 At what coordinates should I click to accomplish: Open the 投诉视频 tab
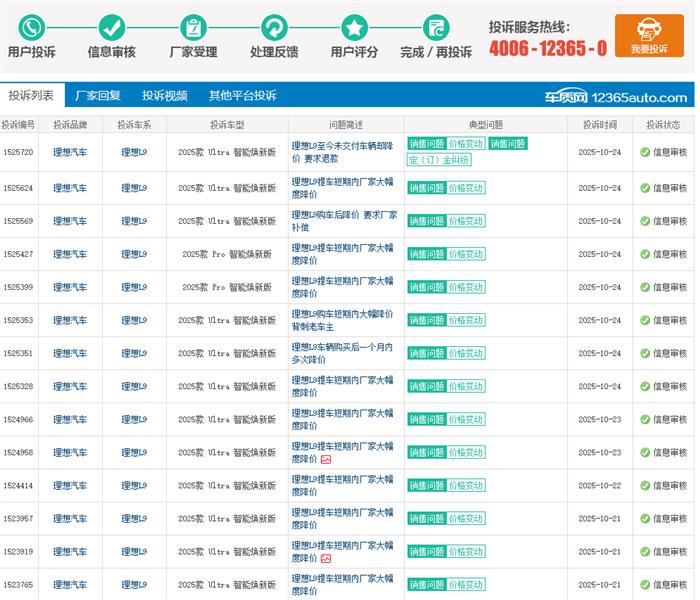click(164, 96)
